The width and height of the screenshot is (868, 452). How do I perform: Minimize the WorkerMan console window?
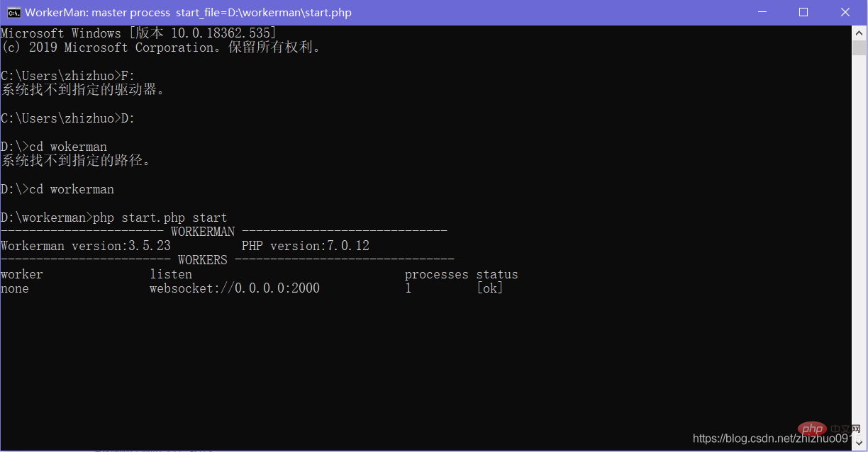764,12
